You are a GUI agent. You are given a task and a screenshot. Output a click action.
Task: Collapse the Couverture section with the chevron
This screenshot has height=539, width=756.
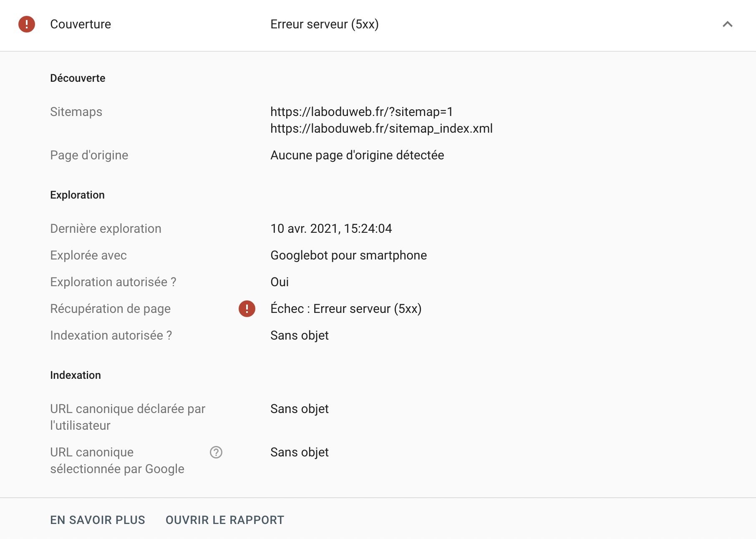click(x=727, y=24)
